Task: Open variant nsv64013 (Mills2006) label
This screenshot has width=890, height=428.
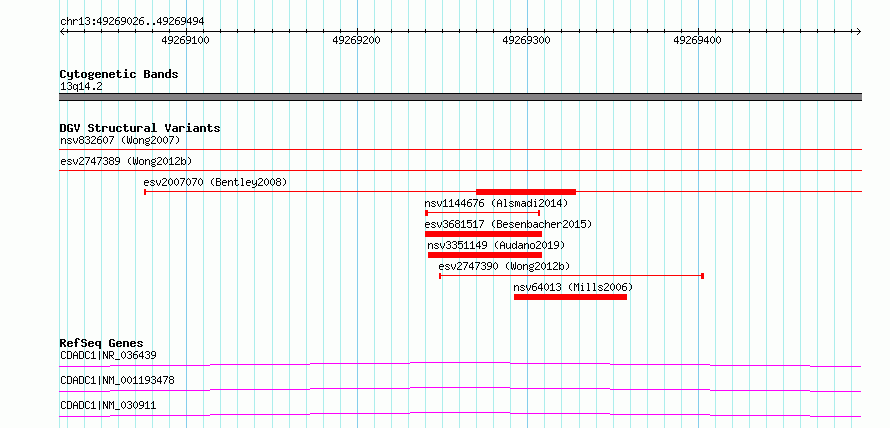Action: [573, 287]
